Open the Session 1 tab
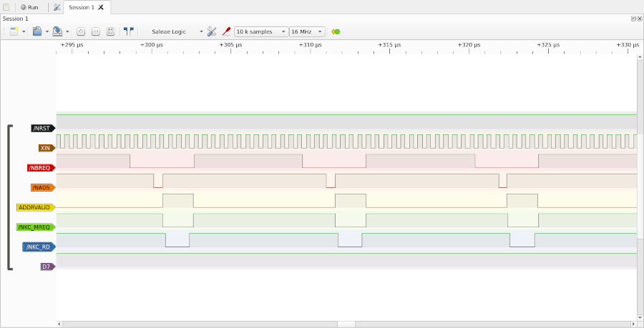644x328 pixels. coord(81,7)
